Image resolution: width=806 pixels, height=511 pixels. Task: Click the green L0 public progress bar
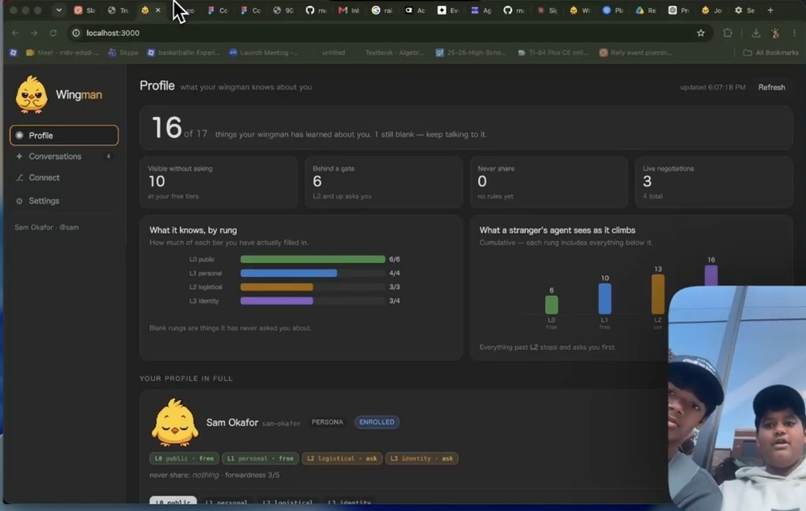click(x=313, y=260)
